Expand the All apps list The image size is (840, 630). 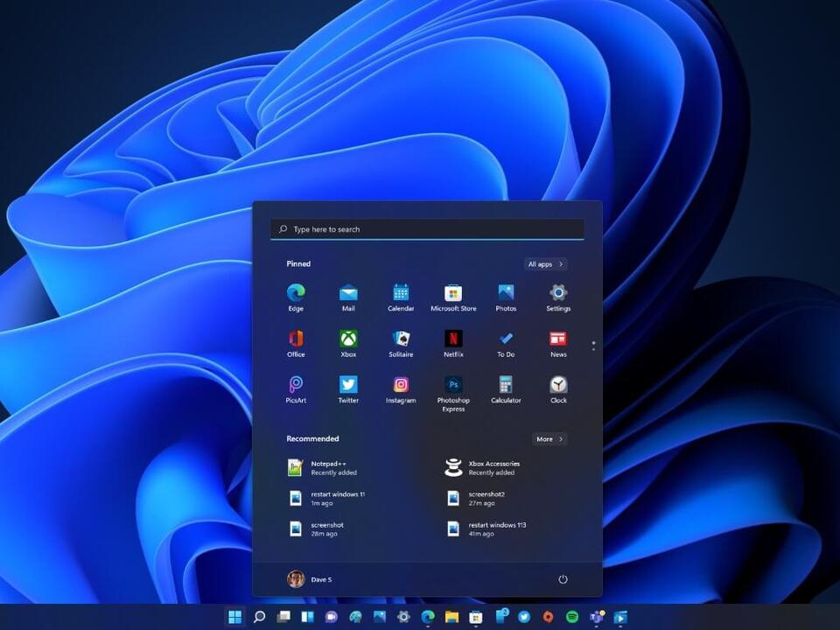[x=545, y=264]
